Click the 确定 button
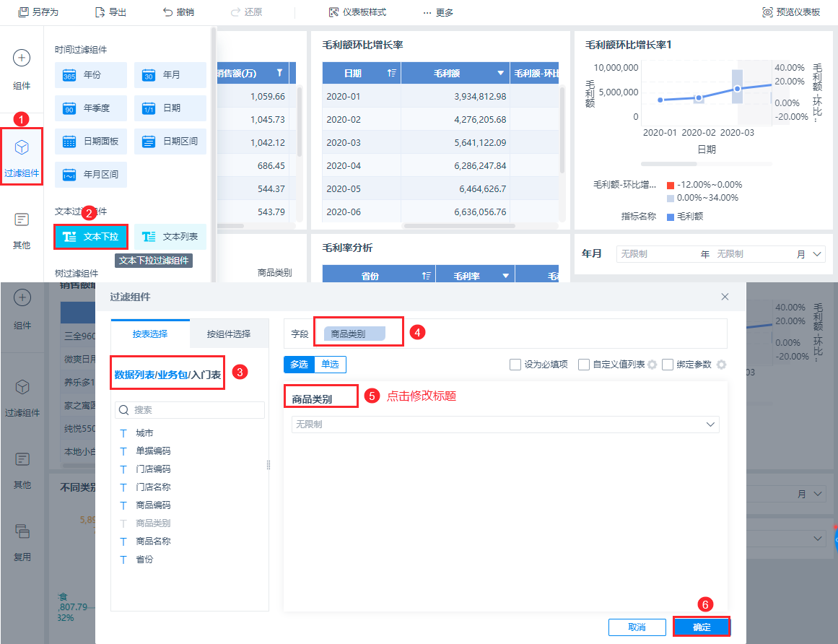838x644 pixels. click(701, 627)
